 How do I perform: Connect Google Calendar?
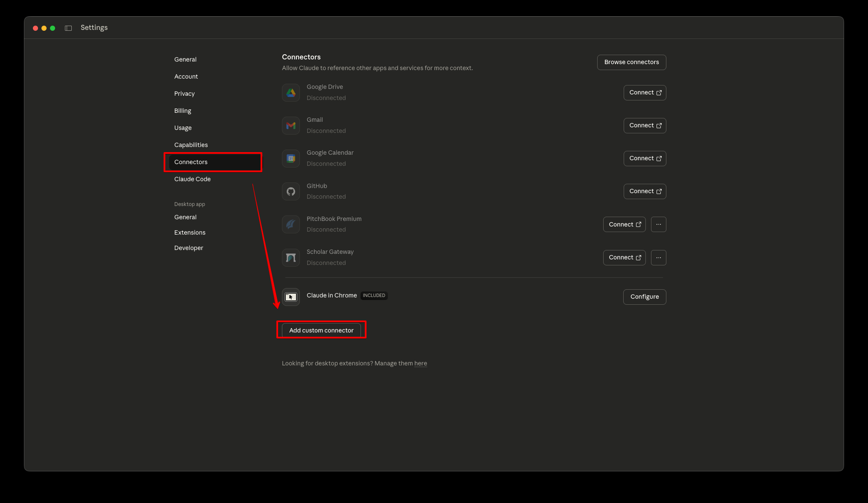point(645,159)
